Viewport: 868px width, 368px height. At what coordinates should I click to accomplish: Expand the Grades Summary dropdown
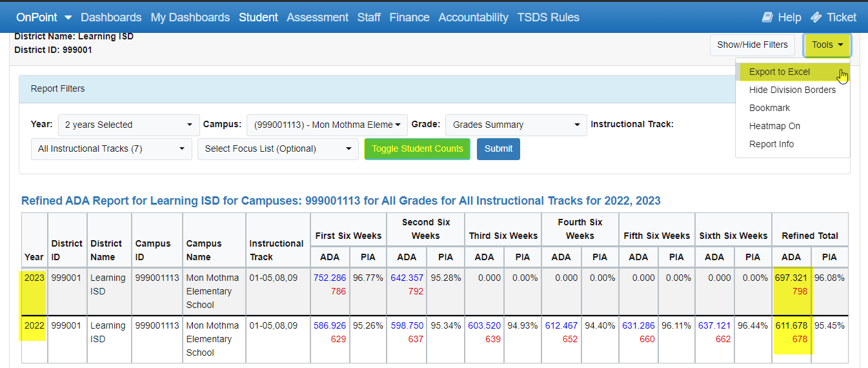516,125
